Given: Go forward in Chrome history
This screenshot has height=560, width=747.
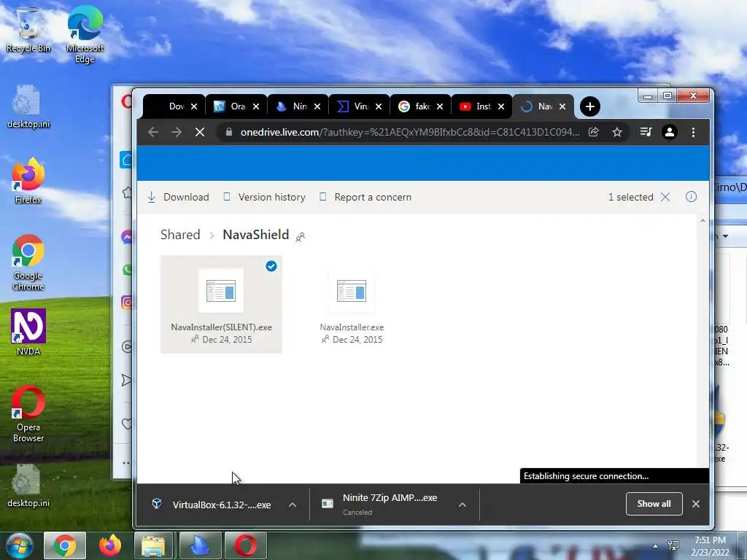Looking at the screenshot, I should [x=177, y=132].
